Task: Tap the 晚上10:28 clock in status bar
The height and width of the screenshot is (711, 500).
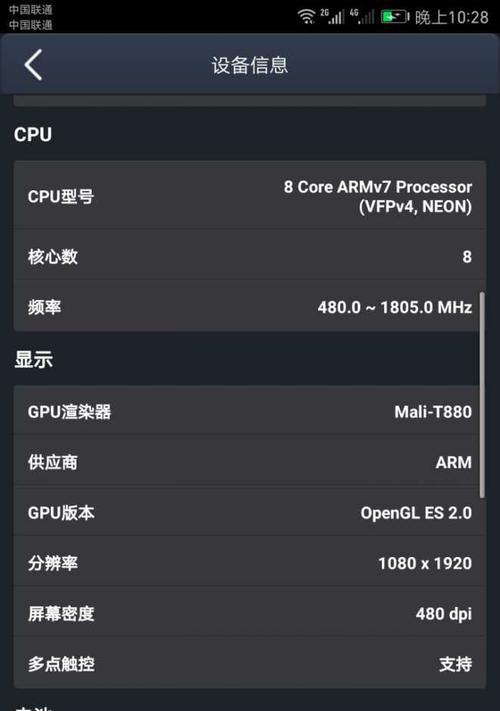Action: click(x=451, y=17)
